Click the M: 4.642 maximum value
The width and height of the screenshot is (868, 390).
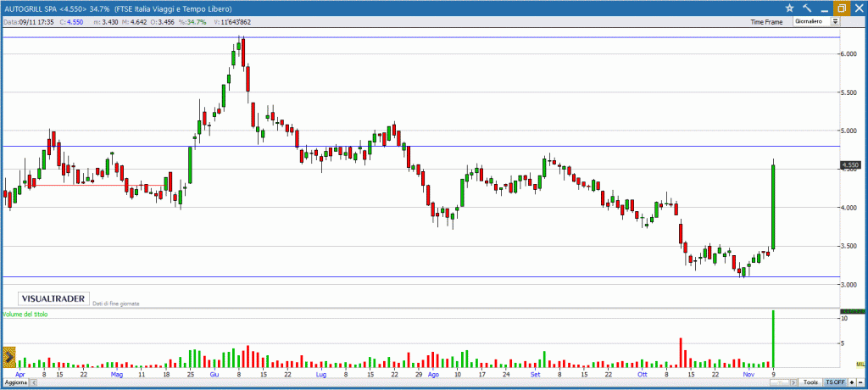pos(135,22)
